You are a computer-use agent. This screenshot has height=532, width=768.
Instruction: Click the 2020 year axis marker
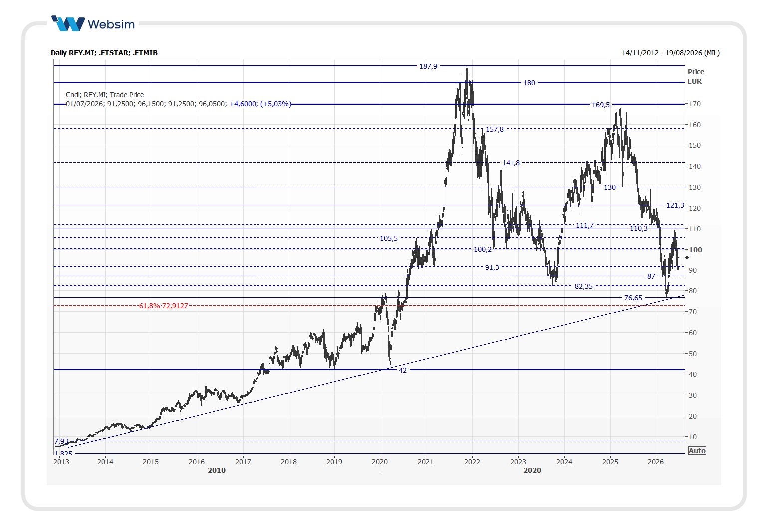point(380,462)
